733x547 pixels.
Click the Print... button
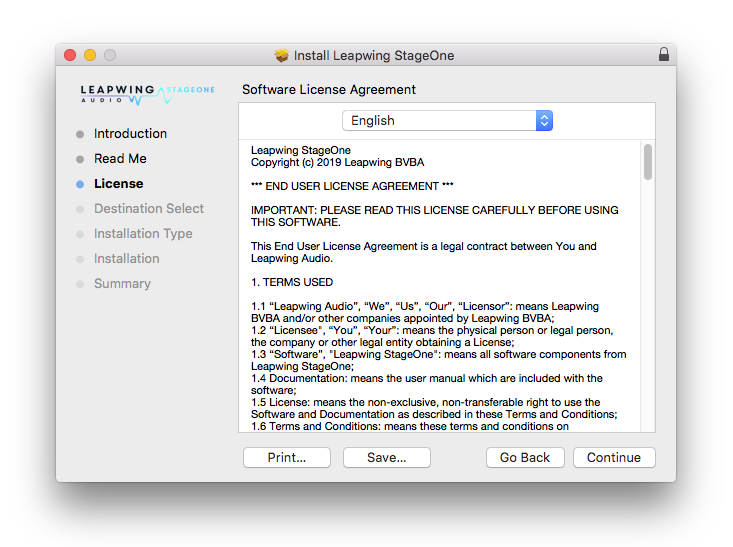click(x=287, y=457)
